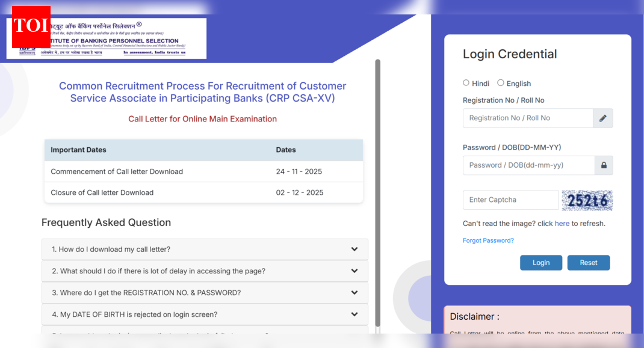Click chevron on FAQ question 4
The height and width of the screenshot is (348, 644).
tap(355, 314)
